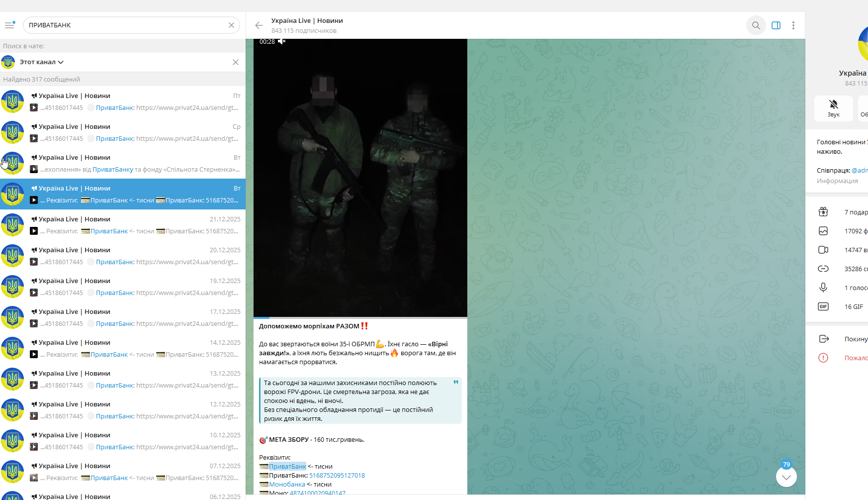Open the search result dated 14.12.2025

123,348
